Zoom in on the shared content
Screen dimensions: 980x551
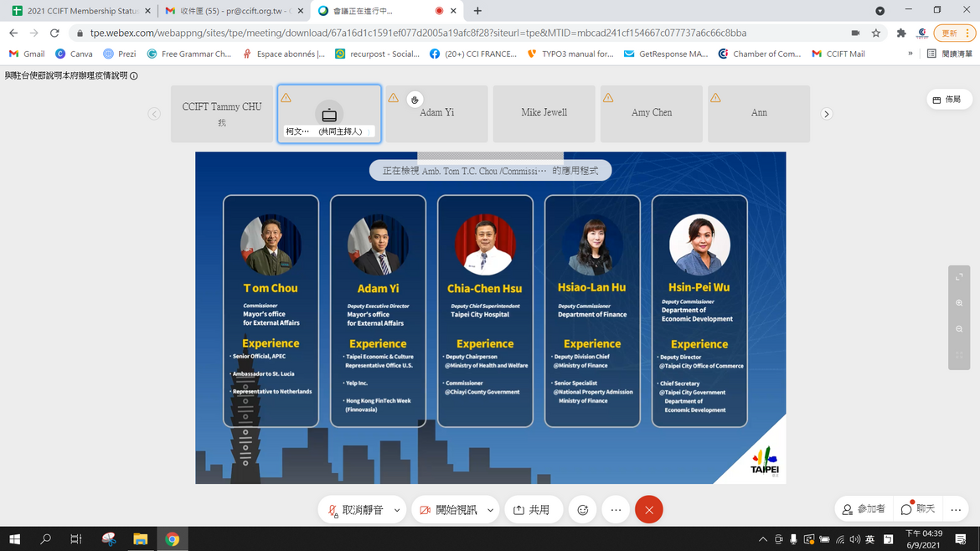[x=959, y=303]
